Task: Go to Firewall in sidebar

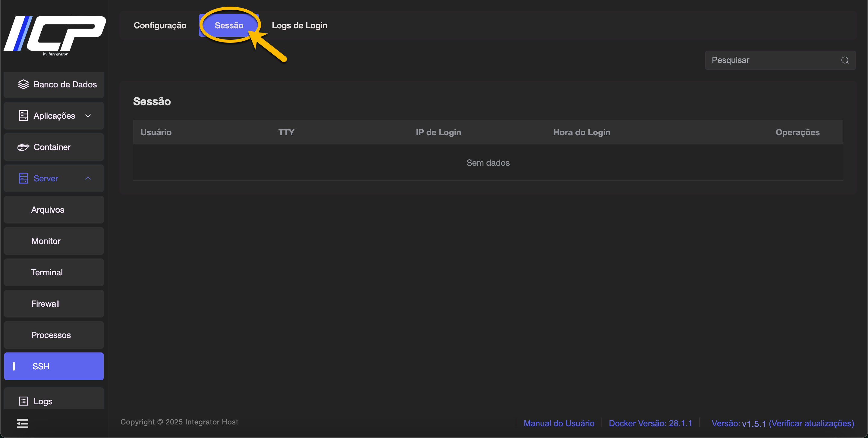Action: pyautogui.click(x=46, y=304)
